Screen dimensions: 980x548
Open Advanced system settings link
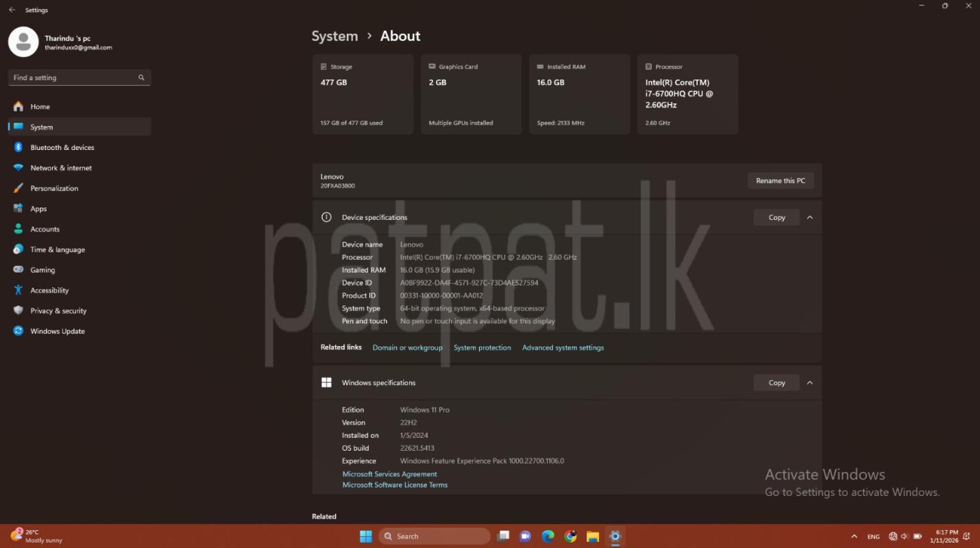pyautogui.click(x=563, y=348)
